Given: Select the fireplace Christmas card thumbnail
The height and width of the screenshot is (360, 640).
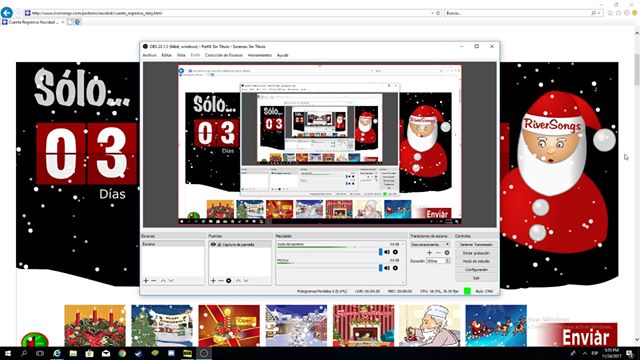Looking at the screenshot, I should pos(363,325).
